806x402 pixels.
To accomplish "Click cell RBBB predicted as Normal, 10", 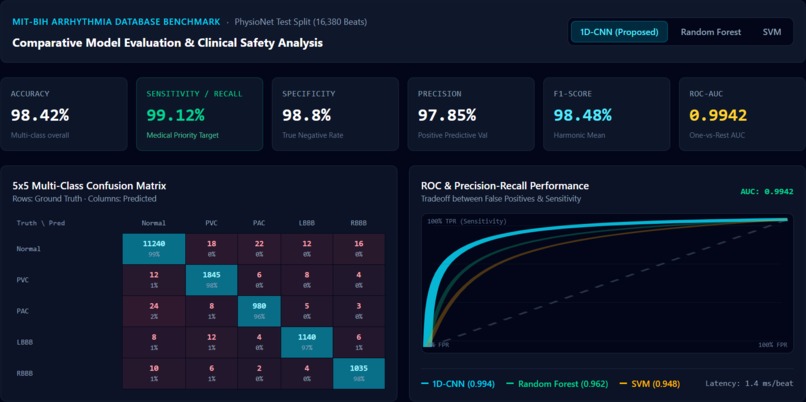I will [154, 373].
